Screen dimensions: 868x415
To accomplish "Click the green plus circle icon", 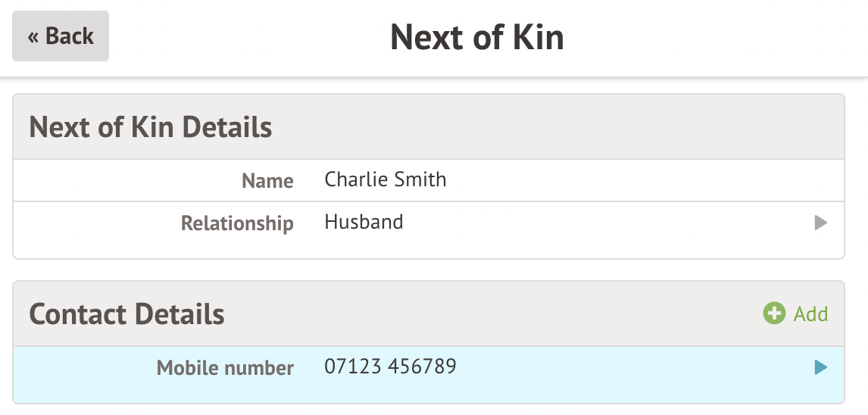I will (774, 314).
